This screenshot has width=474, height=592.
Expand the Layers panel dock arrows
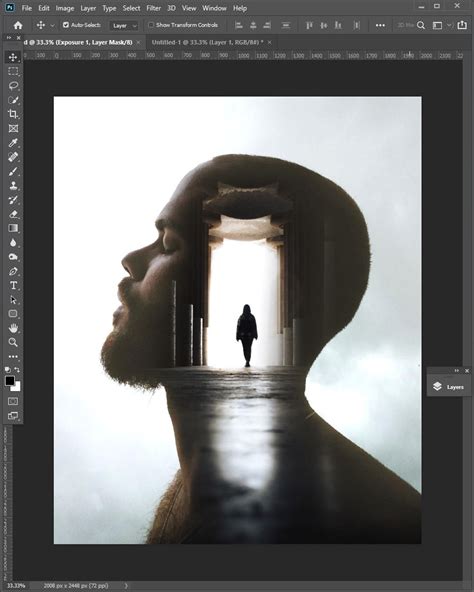(456, 371)
